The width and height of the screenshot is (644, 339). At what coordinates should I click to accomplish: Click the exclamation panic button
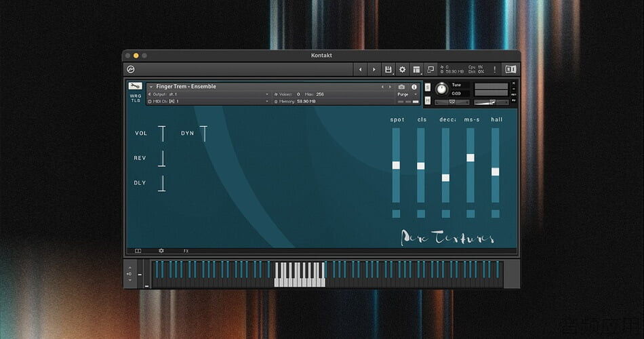click(494, 69)
